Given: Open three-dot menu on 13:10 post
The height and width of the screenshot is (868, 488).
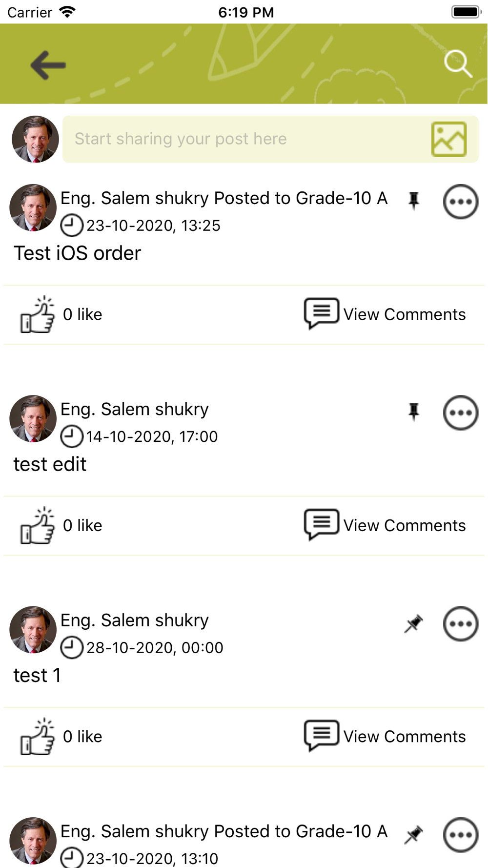Looking at the screenshot, I should tap(461, 835).
